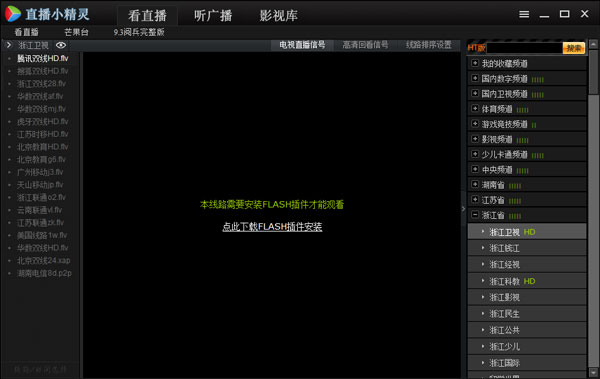Select the 浙江钱江 channel
600x379 pixels.
[527, 248]
